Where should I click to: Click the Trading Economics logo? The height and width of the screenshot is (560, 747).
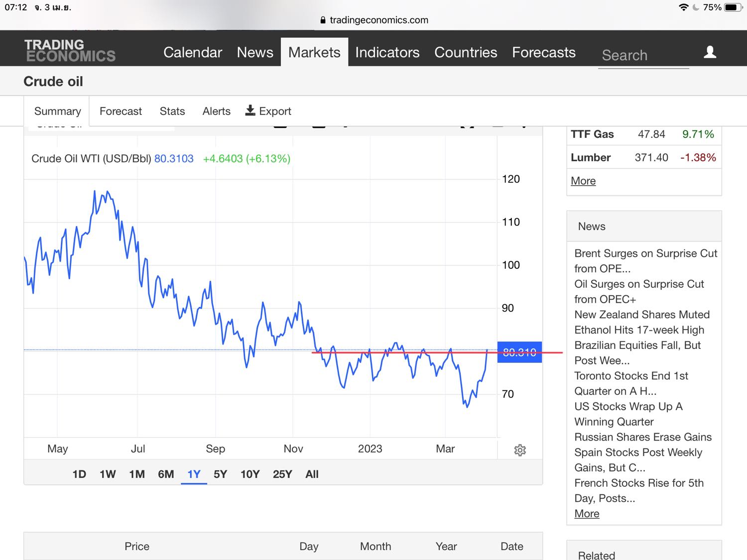tap(70, 51)
